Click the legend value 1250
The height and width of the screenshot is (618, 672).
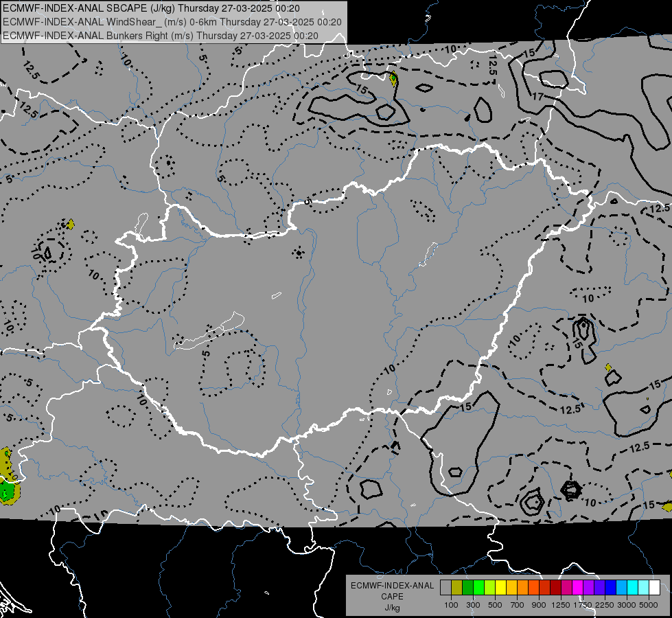(x=561, y=605)
